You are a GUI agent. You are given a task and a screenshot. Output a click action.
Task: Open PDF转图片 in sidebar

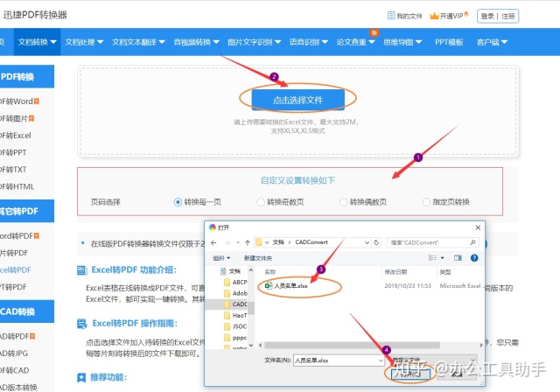(x=16, y=118)
